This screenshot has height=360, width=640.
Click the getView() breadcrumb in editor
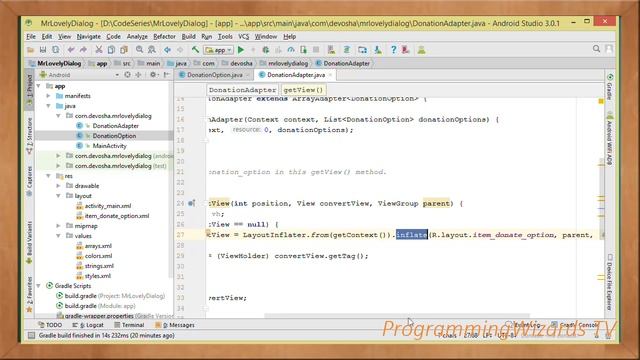coord(303,90)
